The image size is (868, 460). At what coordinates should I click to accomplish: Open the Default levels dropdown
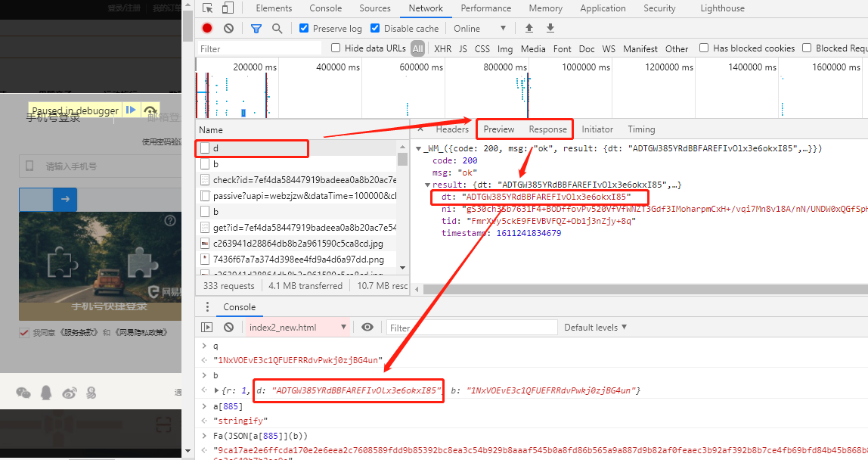click(x=595, y=328)
